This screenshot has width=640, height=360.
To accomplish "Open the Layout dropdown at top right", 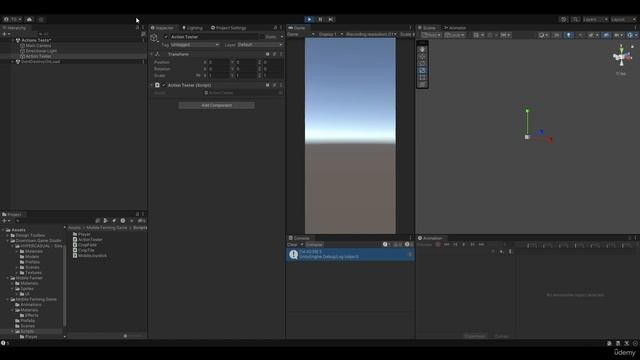I will 624,19.
